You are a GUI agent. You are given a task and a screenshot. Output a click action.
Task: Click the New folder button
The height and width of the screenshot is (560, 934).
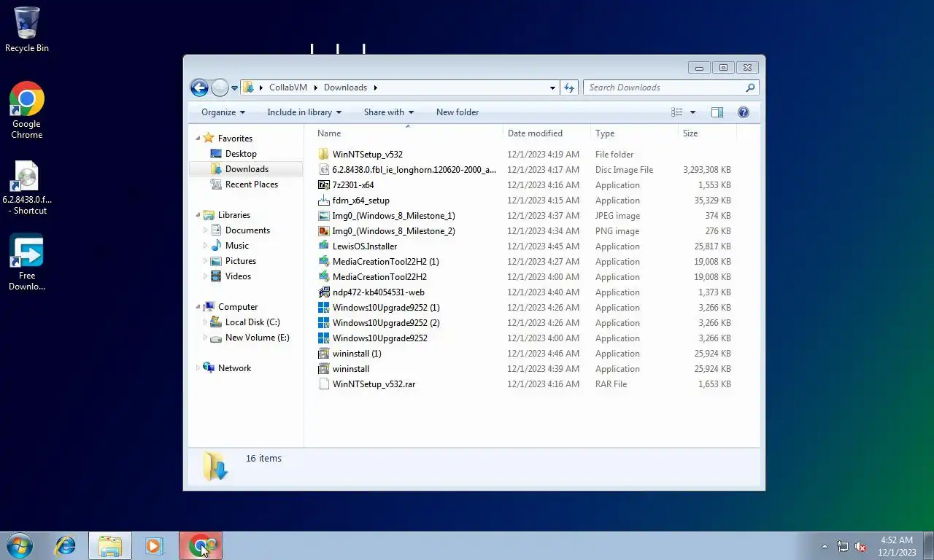[458, 112]
